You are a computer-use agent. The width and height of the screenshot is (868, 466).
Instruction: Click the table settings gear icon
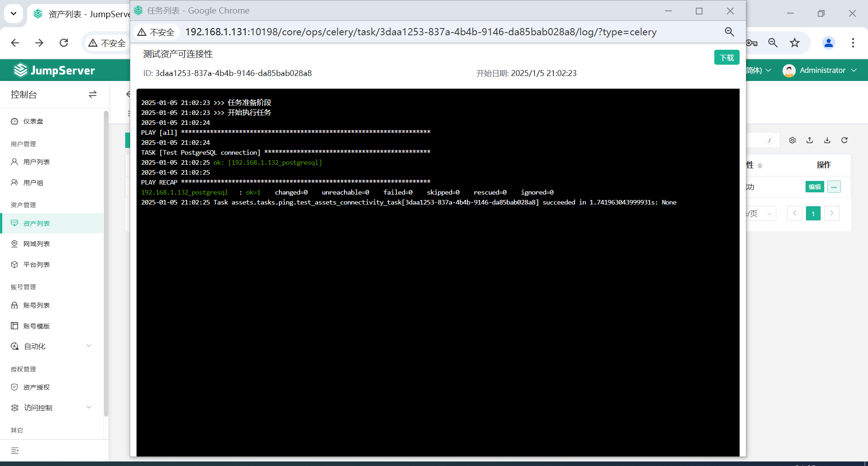tap(793, 140)
